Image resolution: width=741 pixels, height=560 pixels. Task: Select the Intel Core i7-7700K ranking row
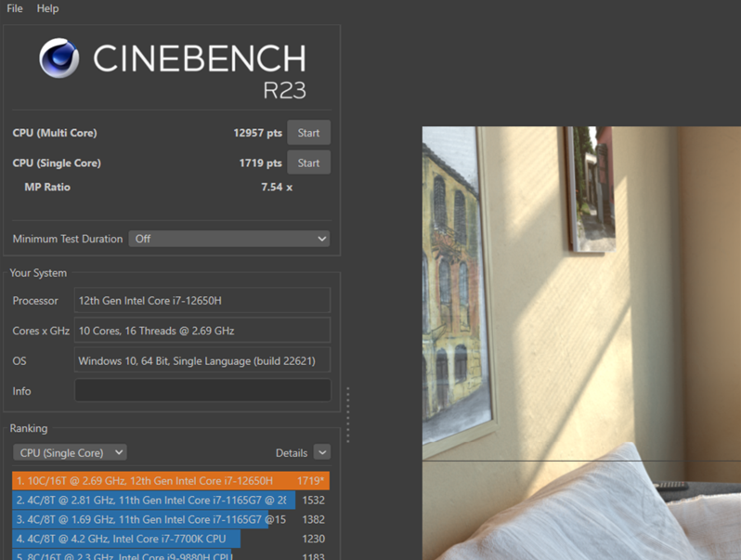pos(171,539)
